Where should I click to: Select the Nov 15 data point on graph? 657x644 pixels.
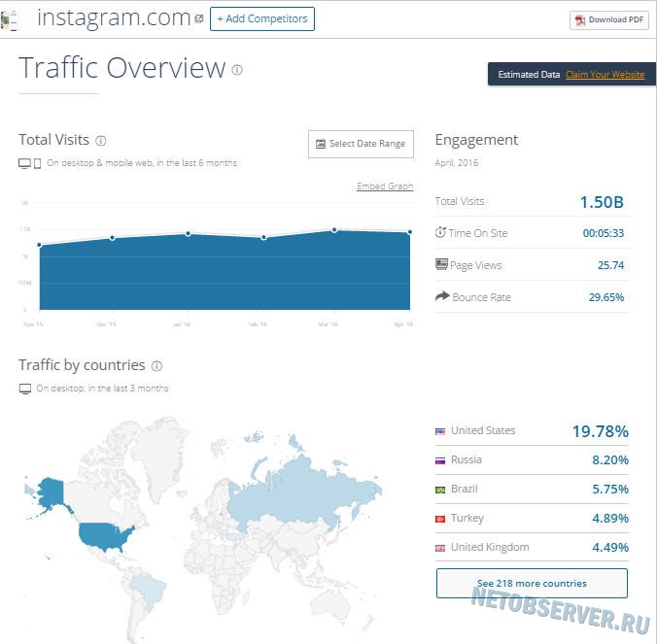(x=40, y=245)
